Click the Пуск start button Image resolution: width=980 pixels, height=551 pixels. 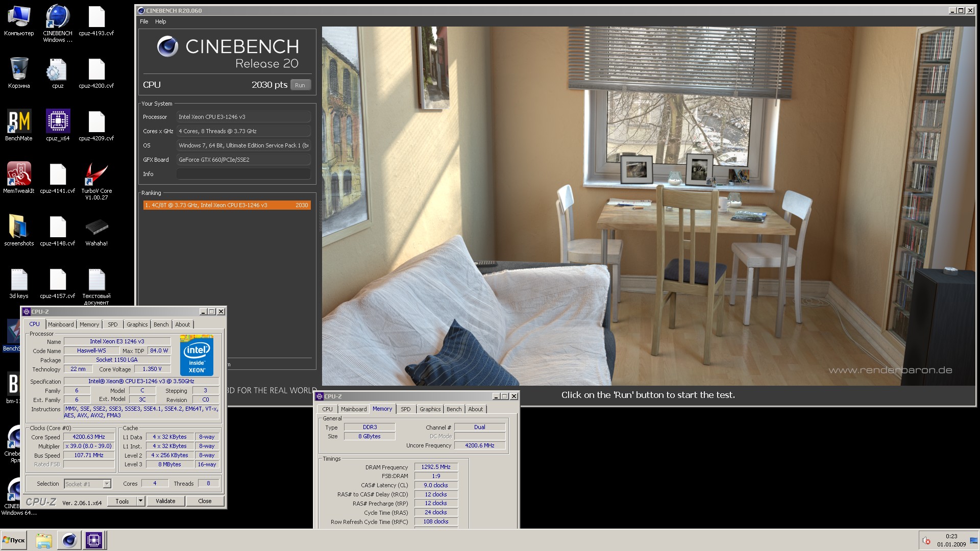coord(14,540)
